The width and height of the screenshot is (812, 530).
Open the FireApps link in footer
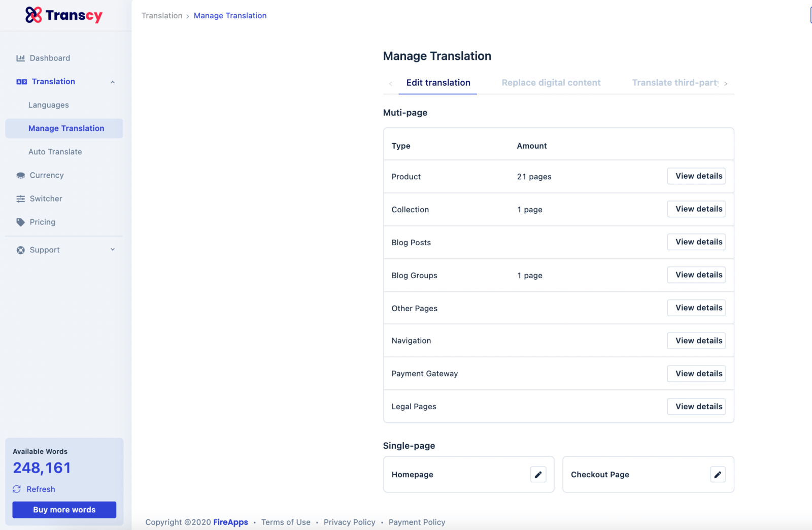point(230,522)
